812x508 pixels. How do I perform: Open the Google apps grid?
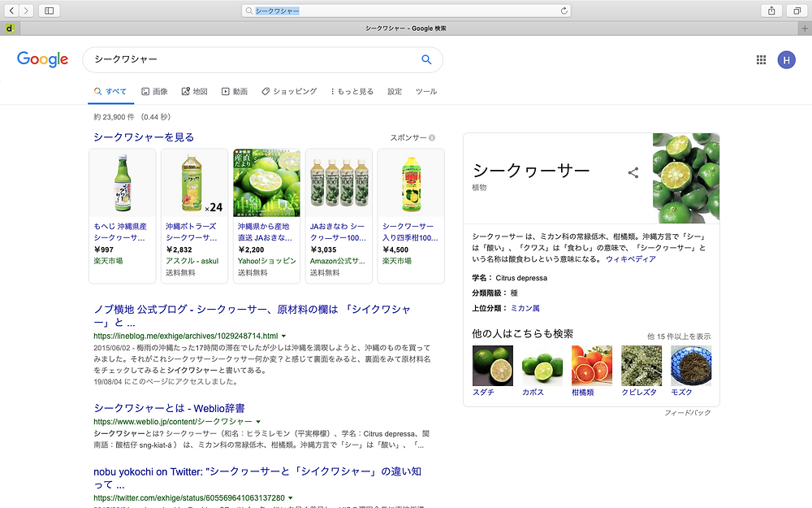(x=761, y=59)
